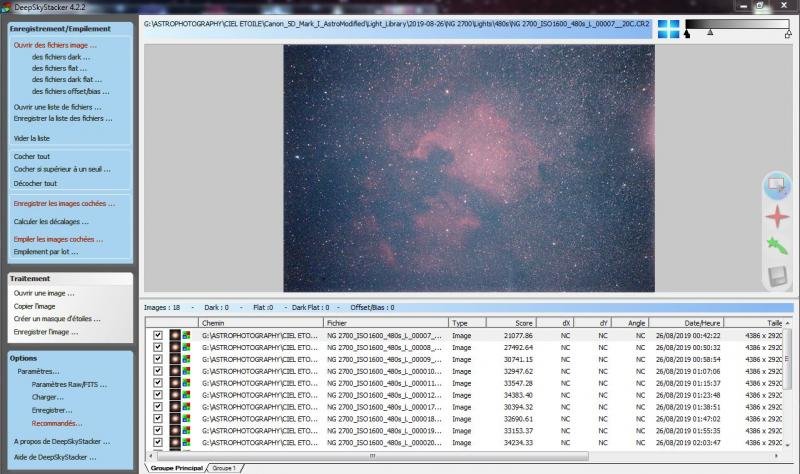Click the file list scroll-down arrow
The image size is (800, 474).
(x=788, y=444)
